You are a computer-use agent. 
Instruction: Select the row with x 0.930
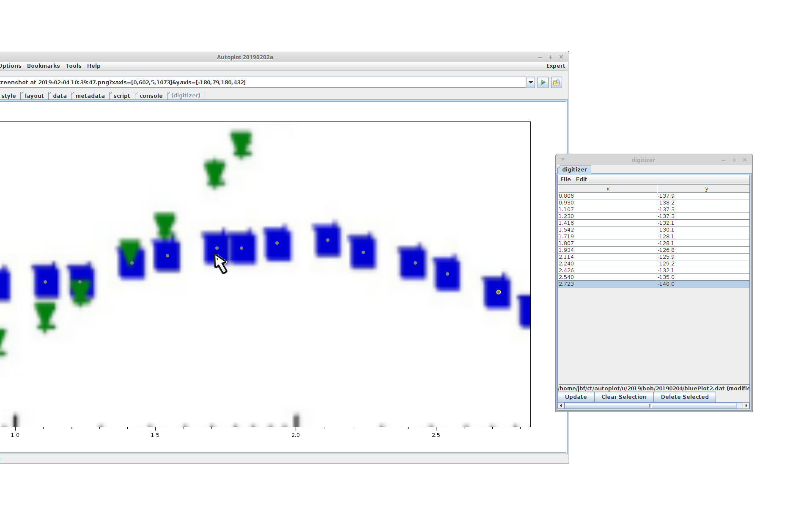(654, 203)
